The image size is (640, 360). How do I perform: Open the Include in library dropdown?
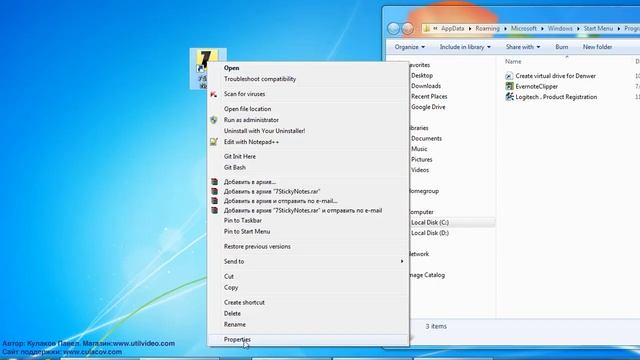click(x=465, y=47)
